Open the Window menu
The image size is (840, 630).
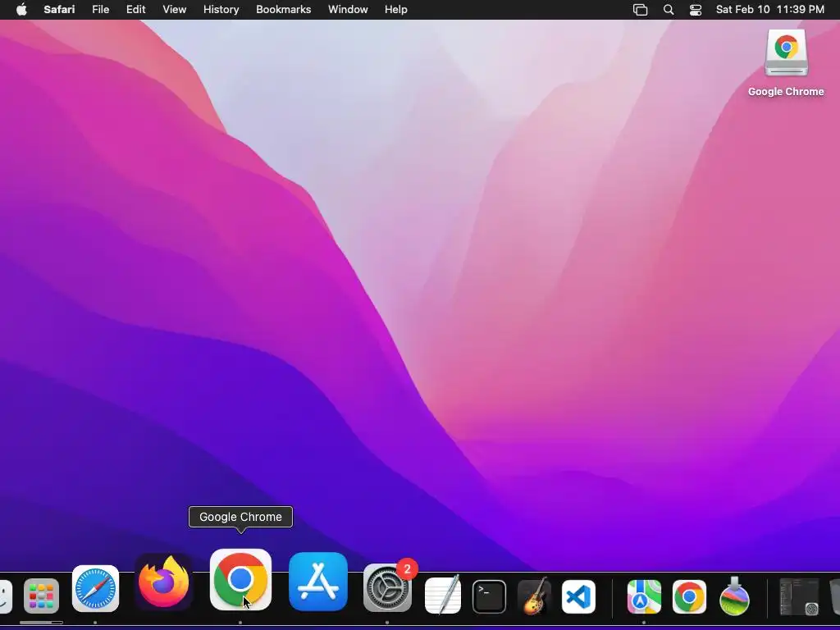coord(348,10)
